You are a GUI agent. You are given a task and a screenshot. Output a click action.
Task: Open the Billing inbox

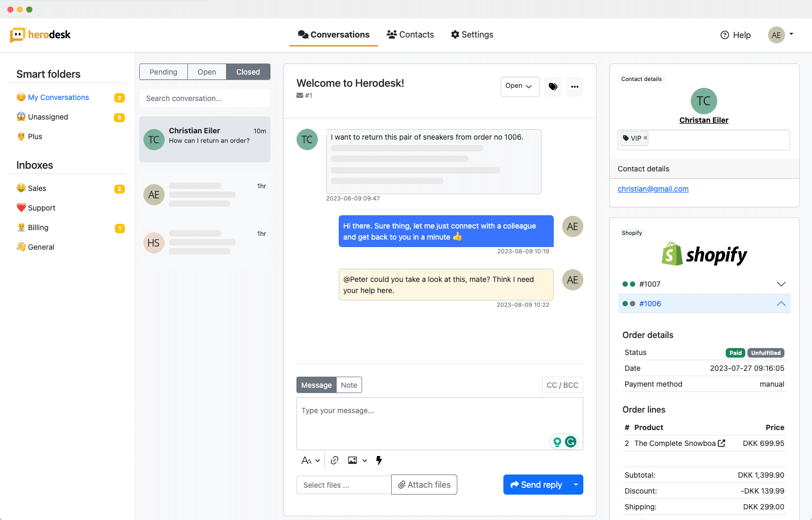point(38,227)
